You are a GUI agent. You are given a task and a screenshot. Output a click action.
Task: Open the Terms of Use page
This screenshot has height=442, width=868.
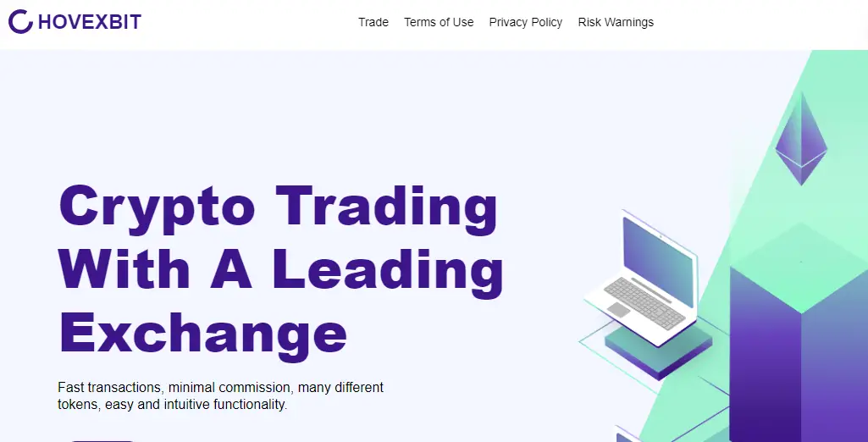(439, 22)
